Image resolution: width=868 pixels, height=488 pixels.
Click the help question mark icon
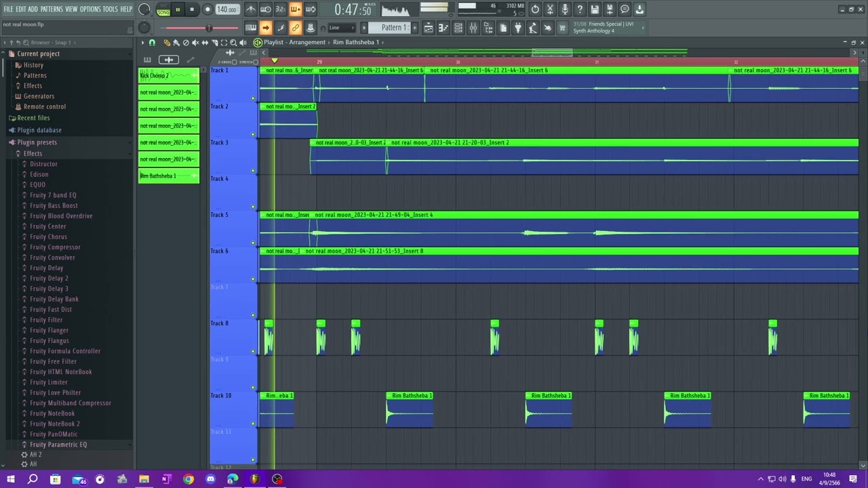(580, 9)
